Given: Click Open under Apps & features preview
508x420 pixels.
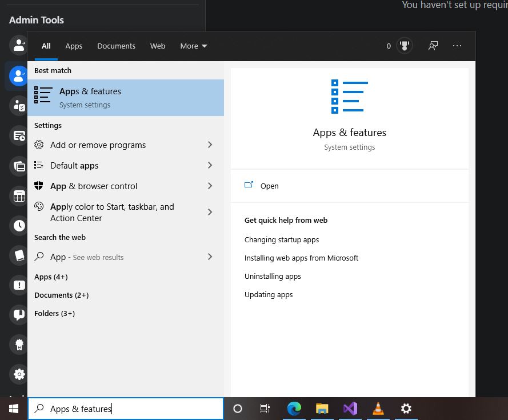Looking at the screenshot, I should coord(269,186).
